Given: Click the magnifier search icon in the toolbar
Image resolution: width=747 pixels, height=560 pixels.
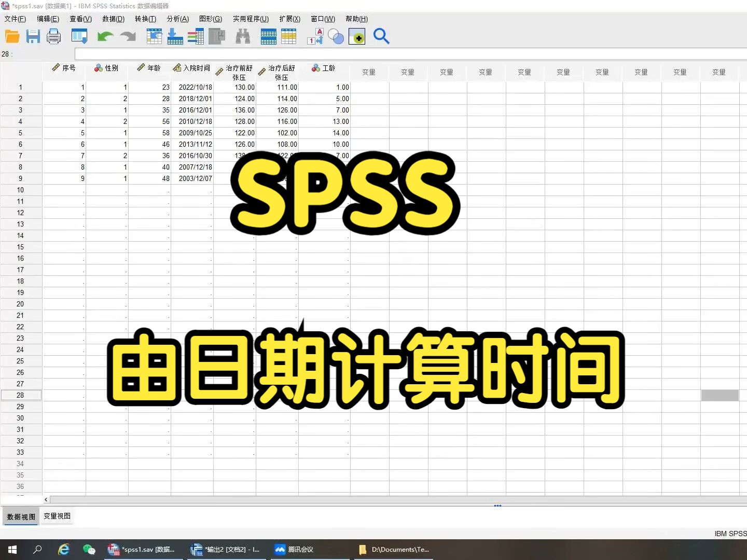Looking at the screenshot, I should 381,36.
